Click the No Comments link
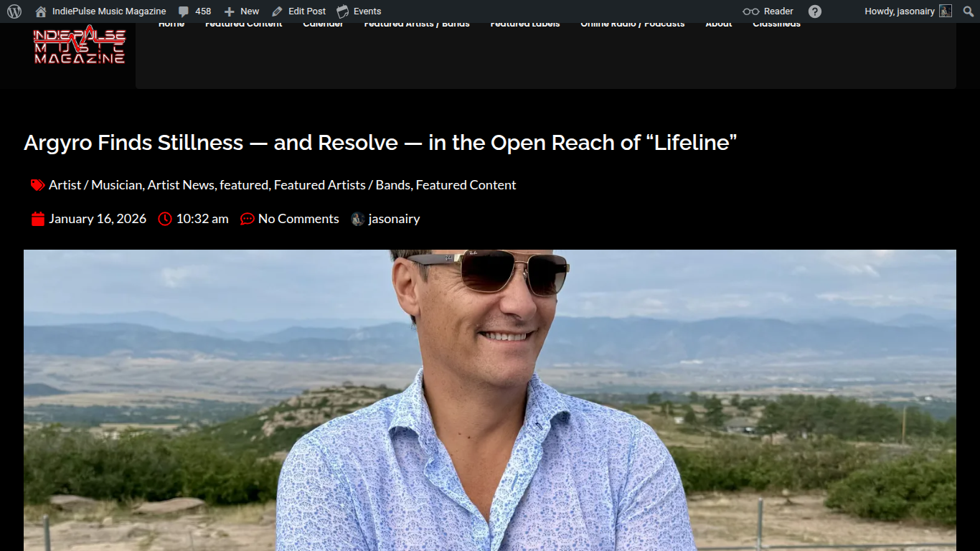980x551 pixels. pyautogui.click(x=298, y=219)
